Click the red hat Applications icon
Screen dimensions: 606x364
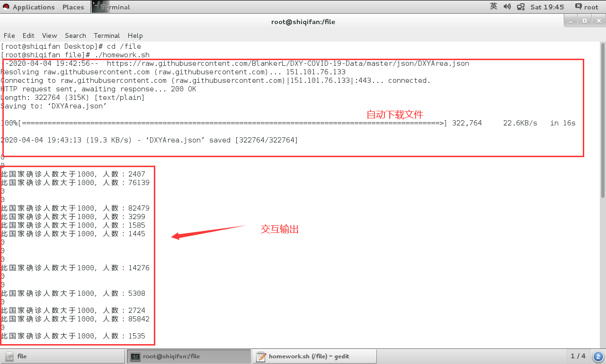click(x=6, y=7)
